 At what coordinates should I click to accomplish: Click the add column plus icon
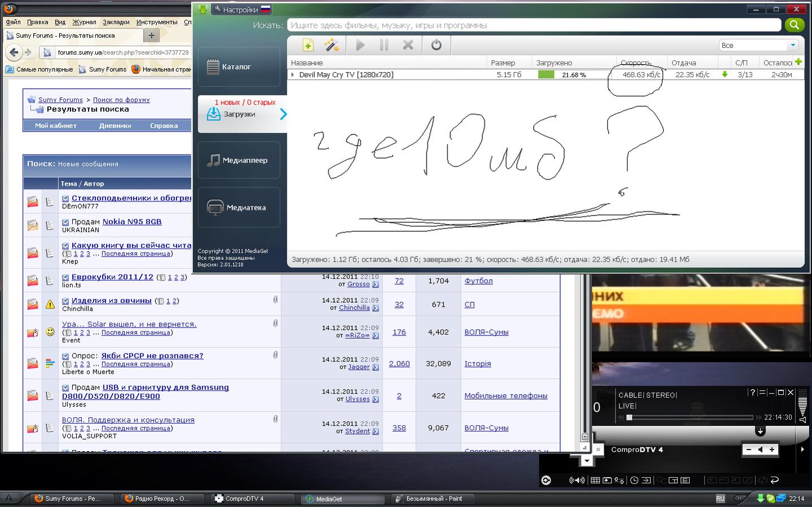pos(798,62)
